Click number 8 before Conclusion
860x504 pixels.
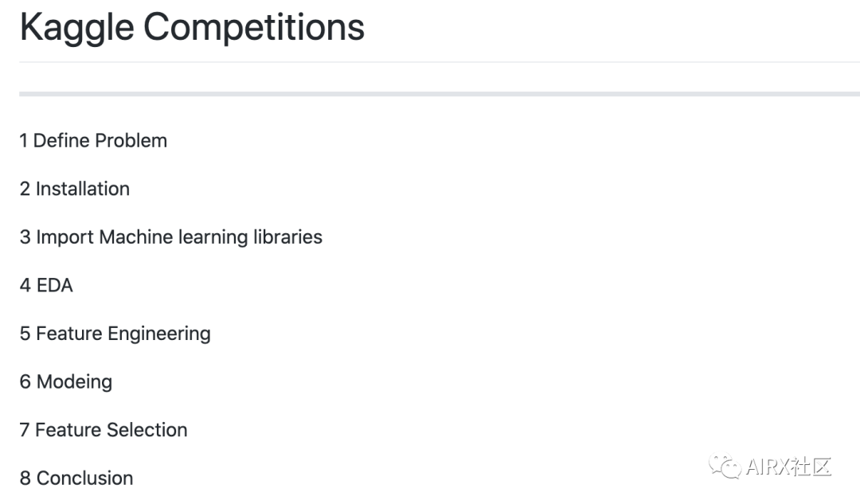point(25,479)
